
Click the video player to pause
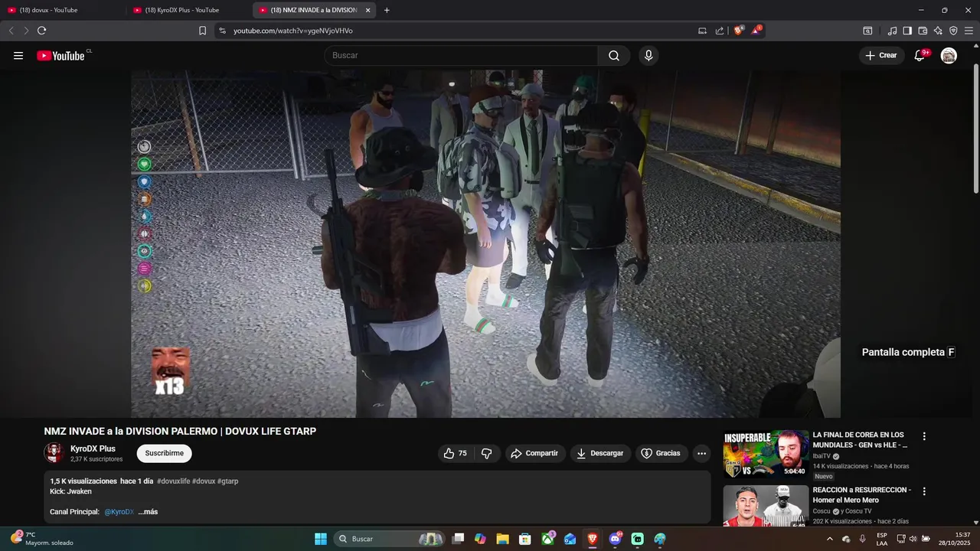pyautogui.click(x=485, y=243)
